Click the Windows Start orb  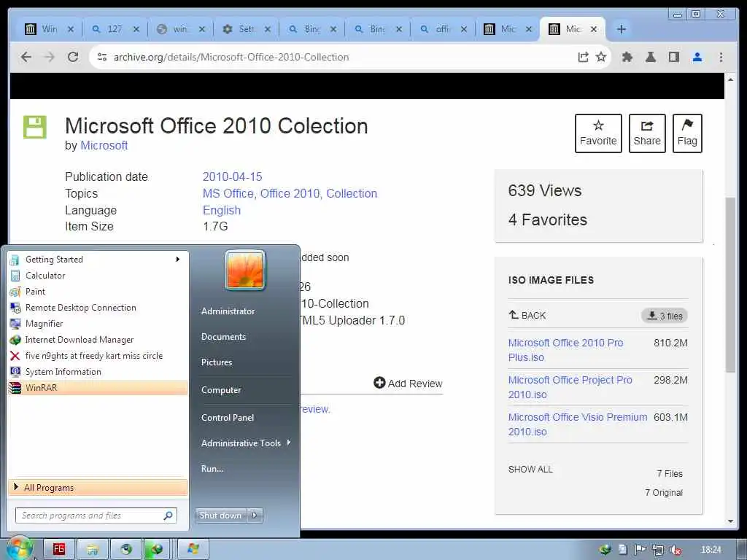tap(20, 549)
